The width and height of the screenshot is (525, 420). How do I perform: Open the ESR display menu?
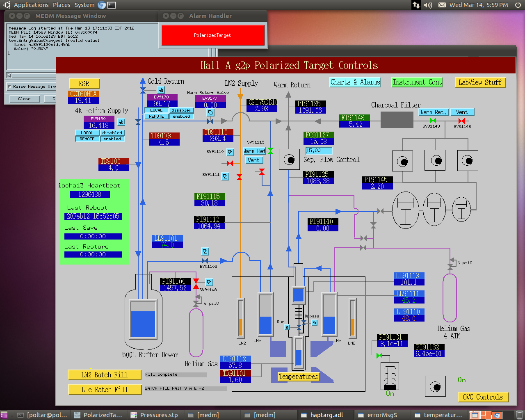point(84,84)
